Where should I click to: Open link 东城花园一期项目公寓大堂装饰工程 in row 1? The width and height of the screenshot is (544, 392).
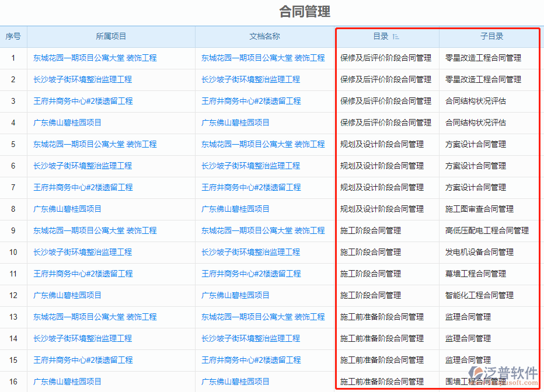pyautogui.click(x=94, y=58)
